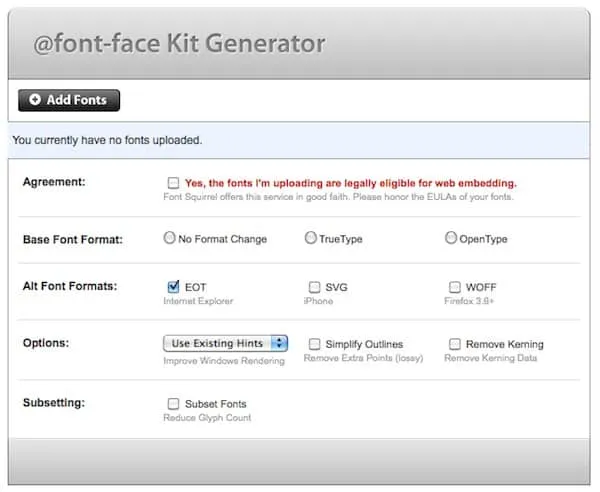Click the hints dropdown arrow stepper
The width and height of the screenshot is (600, 492).
279,343
